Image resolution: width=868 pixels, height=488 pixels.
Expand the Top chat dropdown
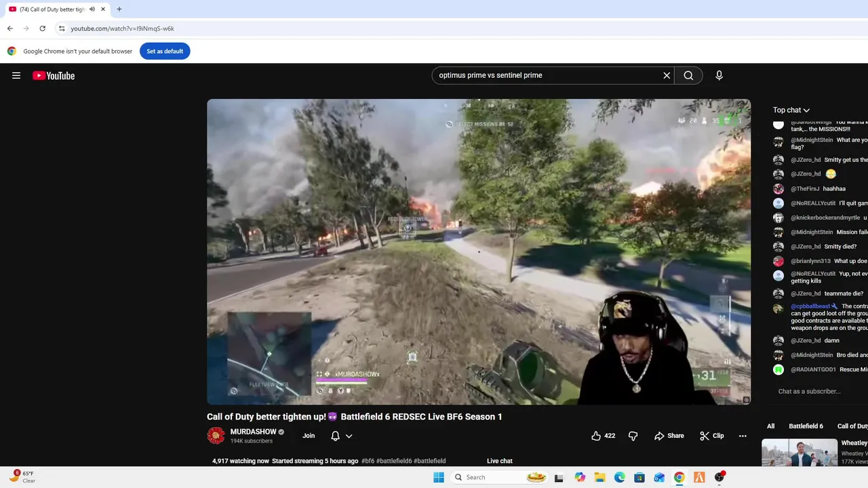click(x=791, y=110)
